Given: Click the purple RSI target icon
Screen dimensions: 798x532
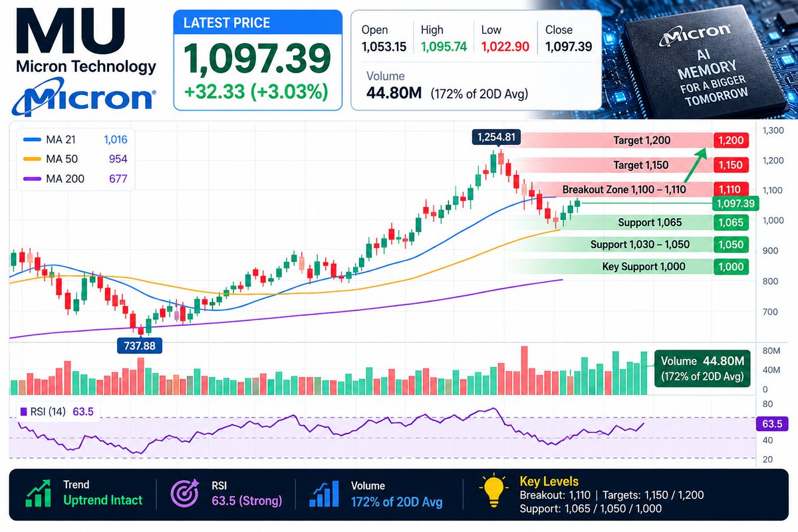Looking at the screenshot, I should (186, 494).
